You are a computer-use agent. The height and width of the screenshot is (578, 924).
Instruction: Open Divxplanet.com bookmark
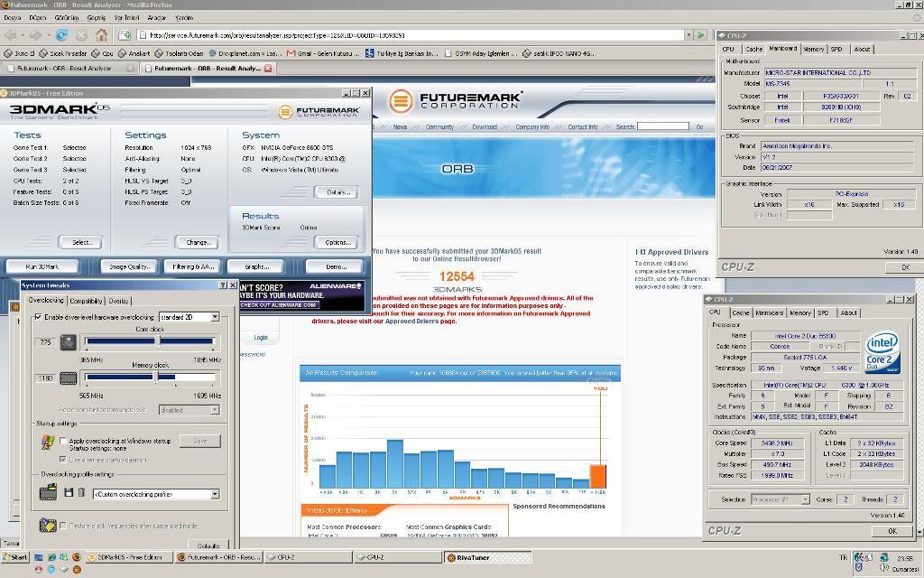point(245,53)
